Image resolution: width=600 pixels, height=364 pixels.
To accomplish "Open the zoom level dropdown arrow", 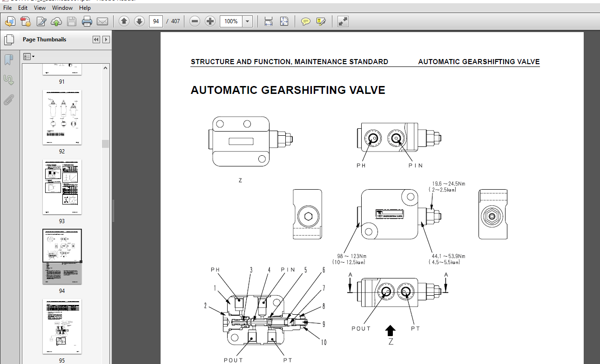I will 248,21.
